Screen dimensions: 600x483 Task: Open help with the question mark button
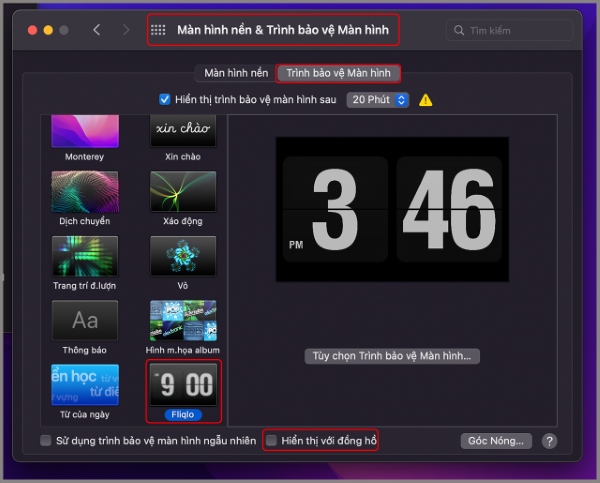pos(549,441)
